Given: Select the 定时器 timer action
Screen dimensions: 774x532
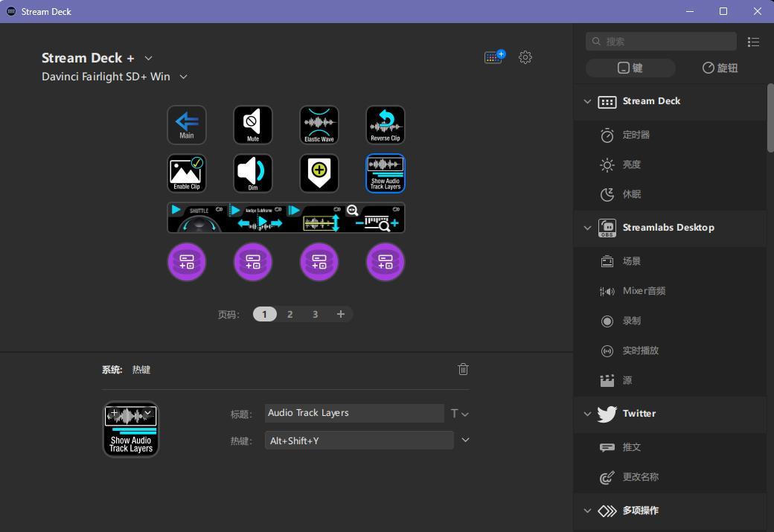Looking at the screenshot, I should pyautogui.click(x=671, y=135).
